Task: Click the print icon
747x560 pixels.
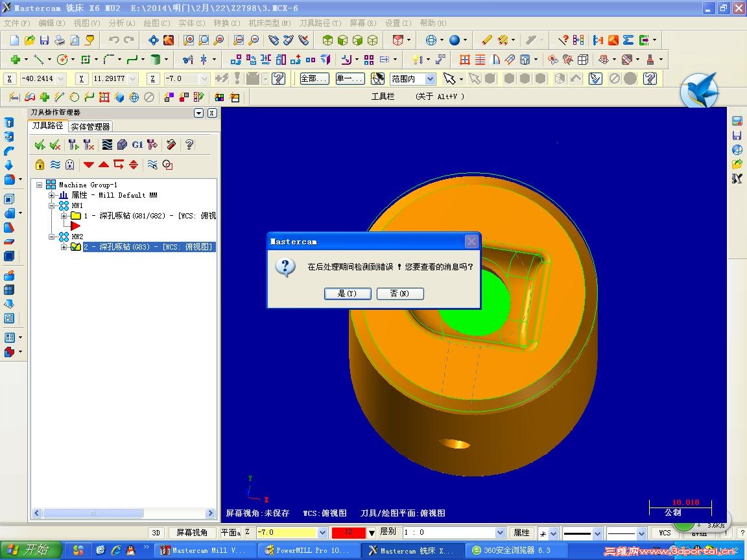Action: tap(60, 40)
